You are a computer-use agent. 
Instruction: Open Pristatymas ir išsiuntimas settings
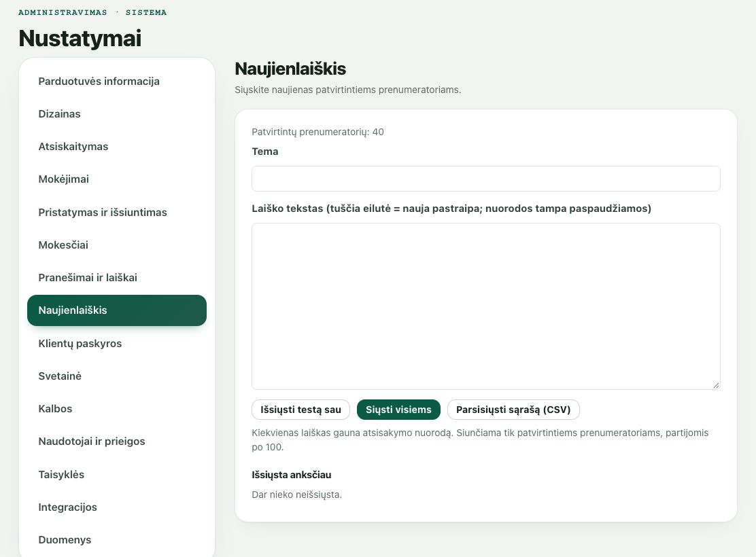tap(117, 213)
